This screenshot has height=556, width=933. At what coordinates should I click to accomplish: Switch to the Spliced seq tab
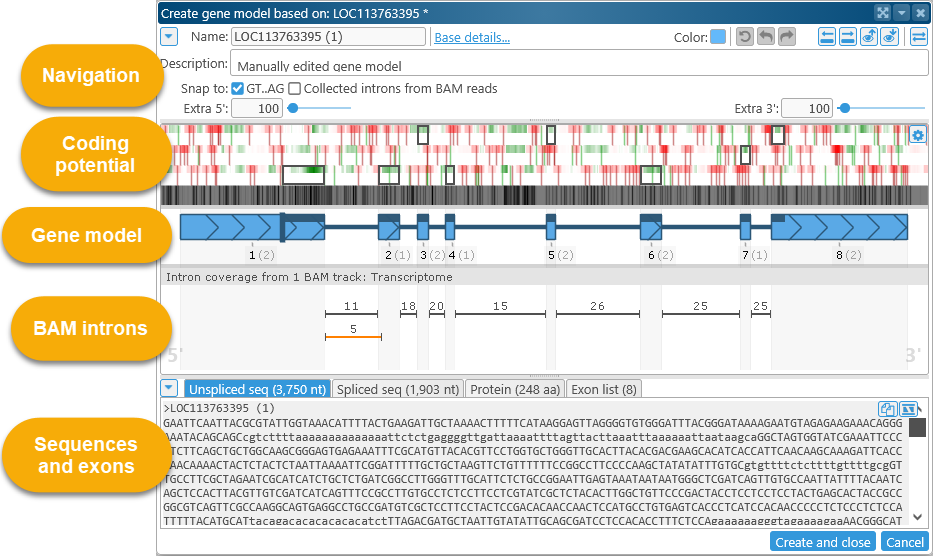point(398,389)
